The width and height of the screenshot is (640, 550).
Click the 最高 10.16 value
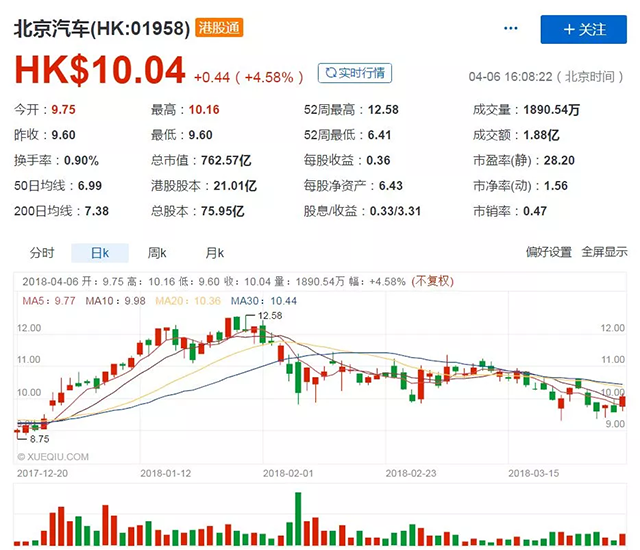204,110
